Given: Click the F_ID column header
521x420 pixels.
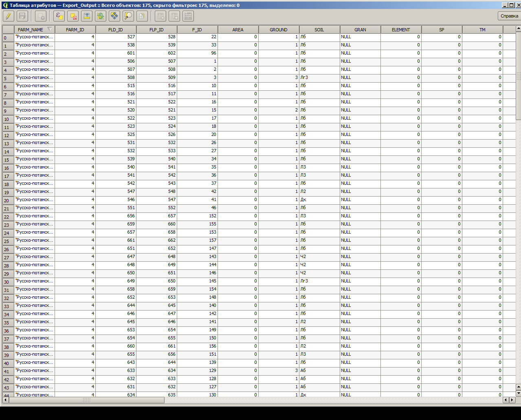Looking at the screenshot, I should (198, 30).
